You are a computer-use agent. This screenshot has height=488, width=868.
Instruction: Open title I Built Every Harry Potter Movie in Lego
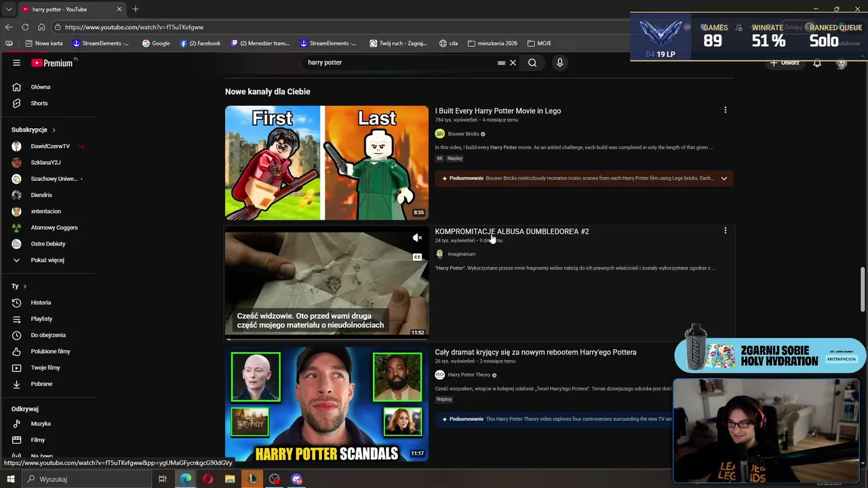[498, 110]
